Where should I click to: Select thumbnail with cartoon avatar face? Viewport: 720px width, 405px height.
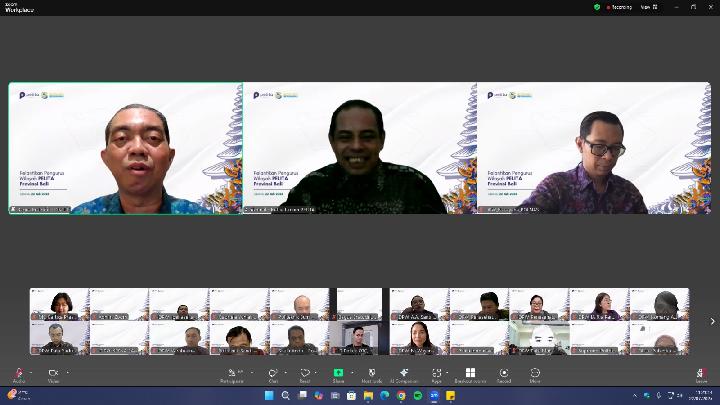[540, 338]
